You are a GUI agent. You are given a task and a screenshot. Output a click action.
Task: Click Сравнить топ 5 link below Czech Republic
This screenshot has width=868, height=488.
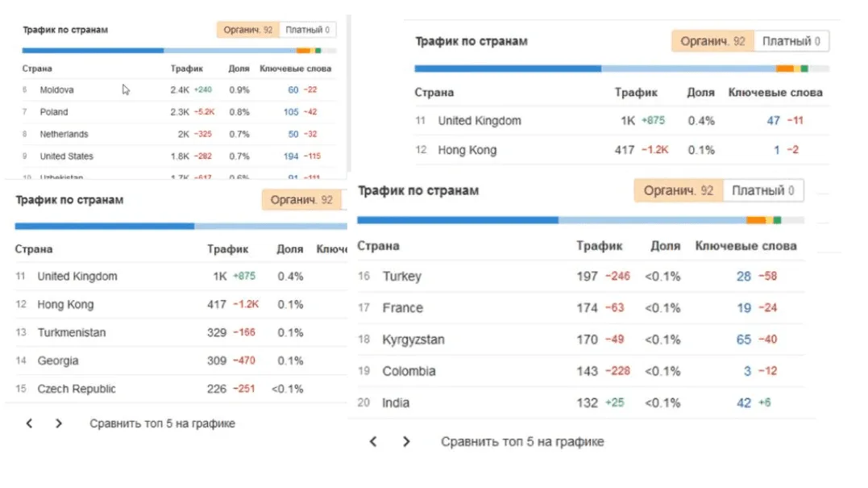[x=162, y=423]
